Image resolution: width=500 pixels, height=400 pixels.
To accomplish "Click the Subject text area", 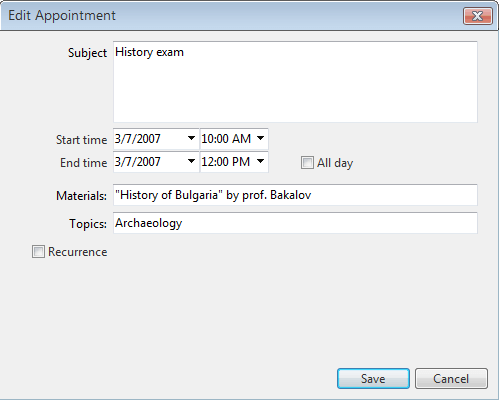I will coord(295,82).
